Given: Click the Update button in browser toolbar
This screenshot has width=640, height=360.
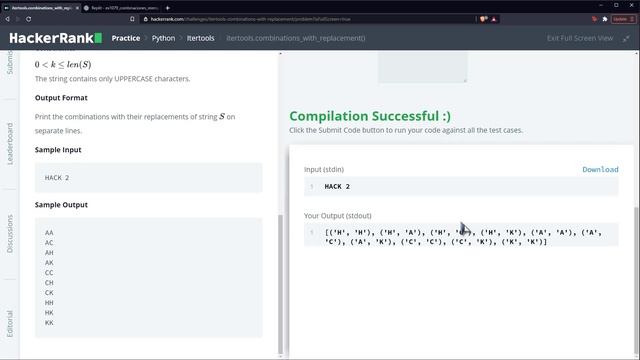Looking at the screenshot, I should coord(623,19).
